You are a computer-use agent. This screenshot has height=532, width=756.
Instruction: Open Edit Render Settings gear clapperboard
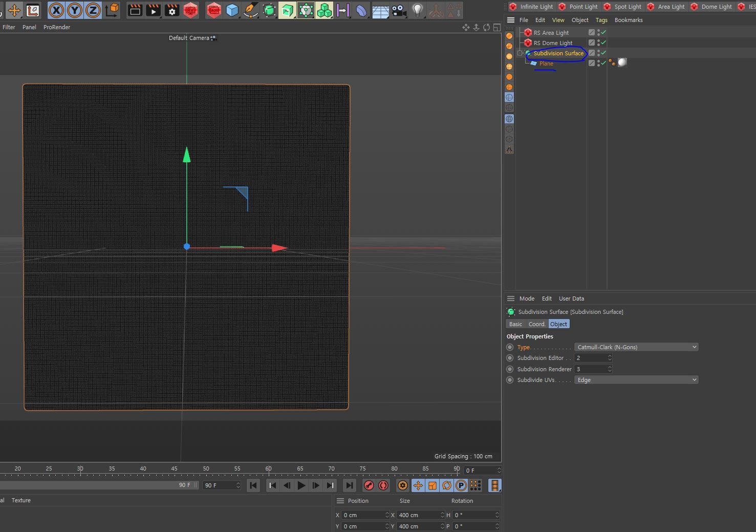[171, 10]
